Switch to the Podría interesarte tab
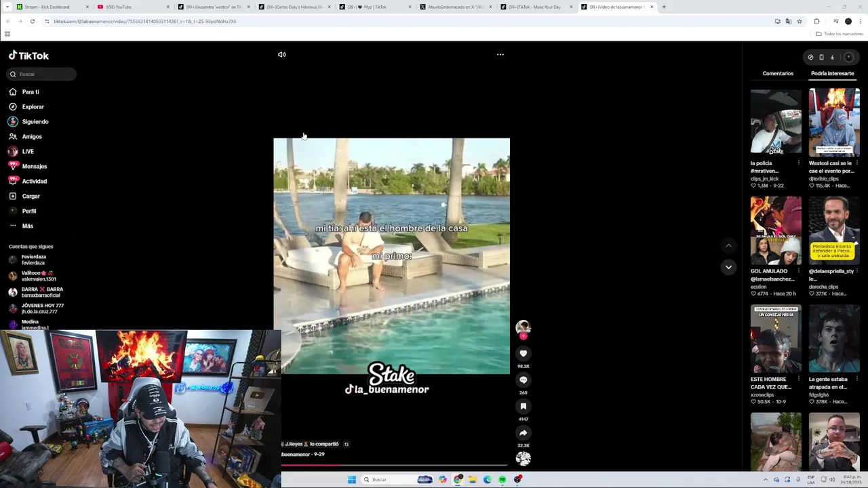The height and width of the screenshot is (488, 868). click(832, 73)
